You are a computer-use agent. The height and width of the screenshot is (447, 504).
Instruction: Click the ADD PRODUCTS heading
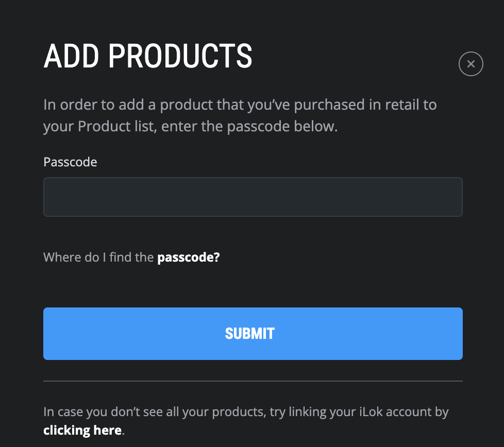(148, 56)
